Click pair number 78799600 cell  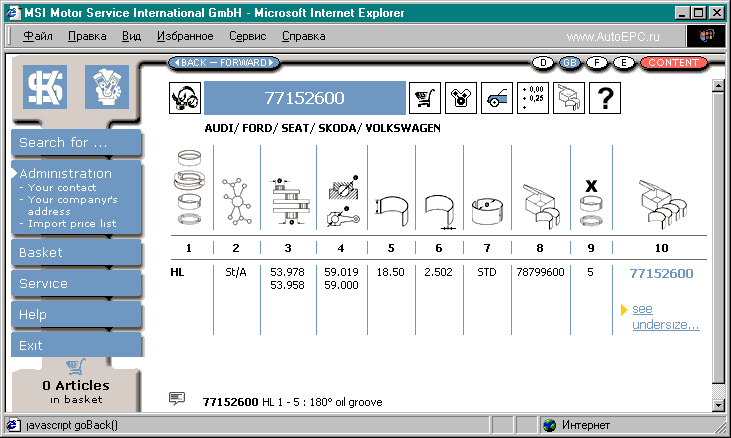(x=540, y=272)
